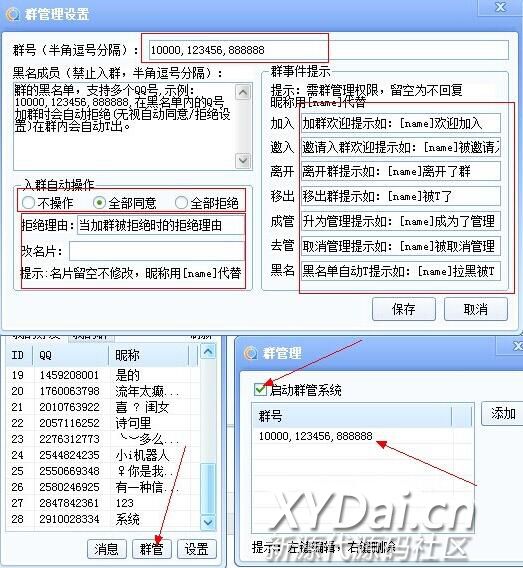This screenshot has width=523, height=568.
Task: Click up arrow of blacklist text scrollbar
Action: click(x=243, y=92)
